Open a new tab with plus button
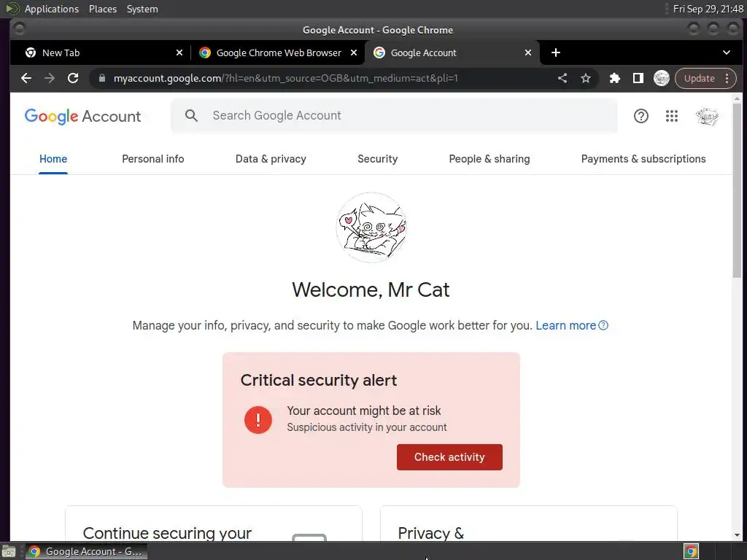Image resolution: width=747 pixels, height=560 pixels. tap(555, 52)
